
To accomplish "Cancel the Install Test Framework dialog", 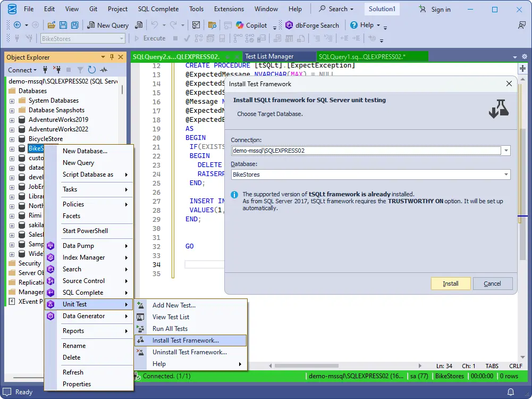I will 492,284.
